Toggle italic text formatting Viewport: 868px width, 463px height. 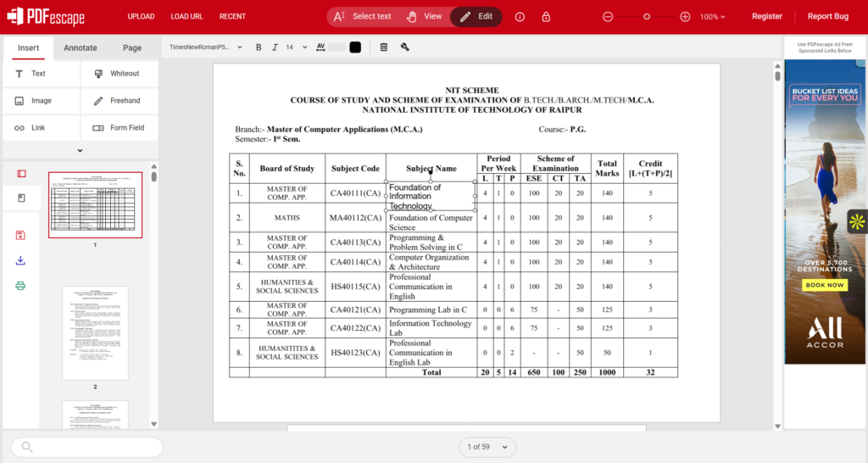pos(275,47)
